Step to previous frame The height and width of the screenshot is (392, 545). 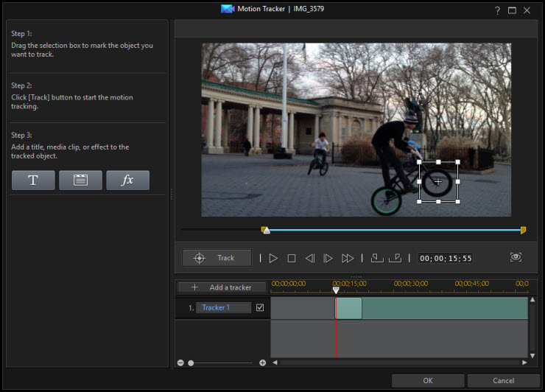[310, 258]
